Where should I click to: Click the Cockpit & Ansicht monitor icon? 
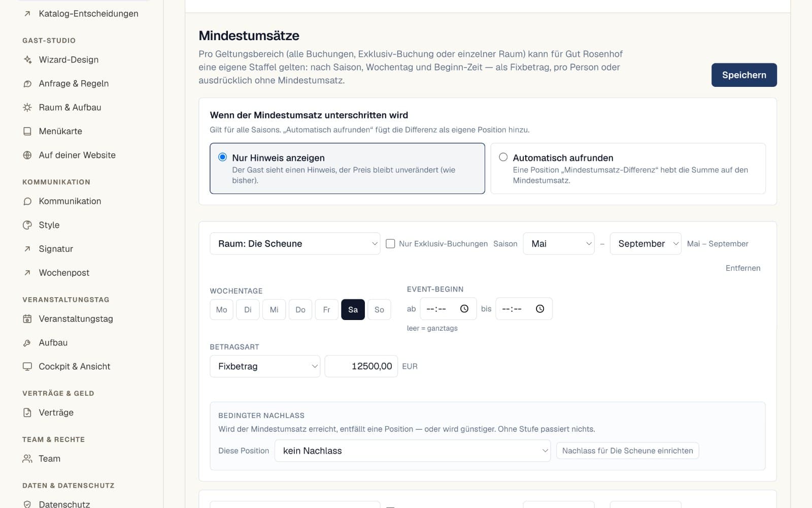pyautogui.click(x=27, y=367)
